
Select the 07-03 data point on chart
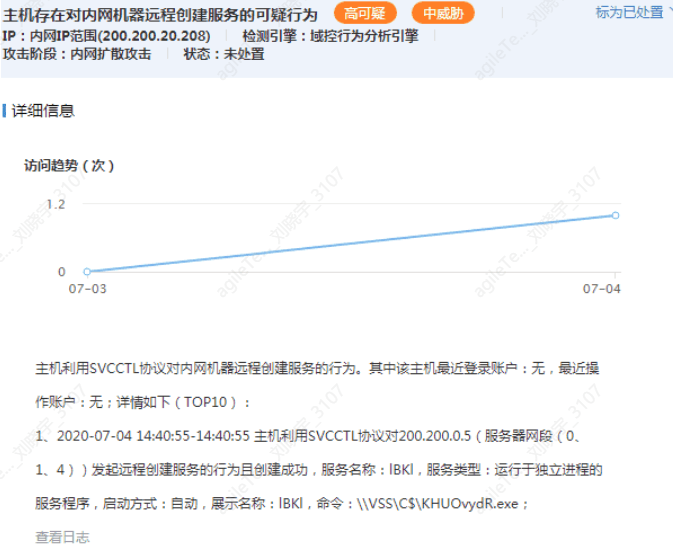pyautogui.click(x=87, y=271)
